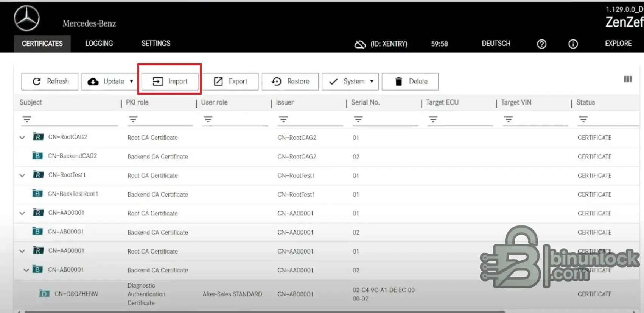Open the Update dropdown arrow
Image resolution: width=644 pixels, height=313 pixels.
pos(131,81)
